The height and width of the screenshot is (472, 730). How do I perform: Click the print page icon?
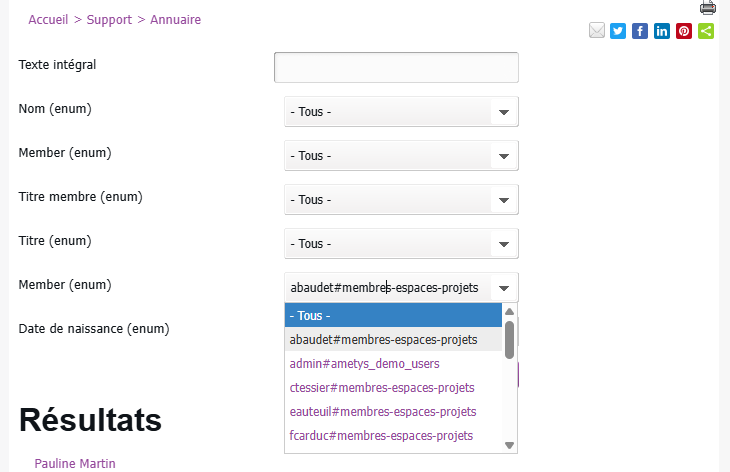(x=708, y=8)
